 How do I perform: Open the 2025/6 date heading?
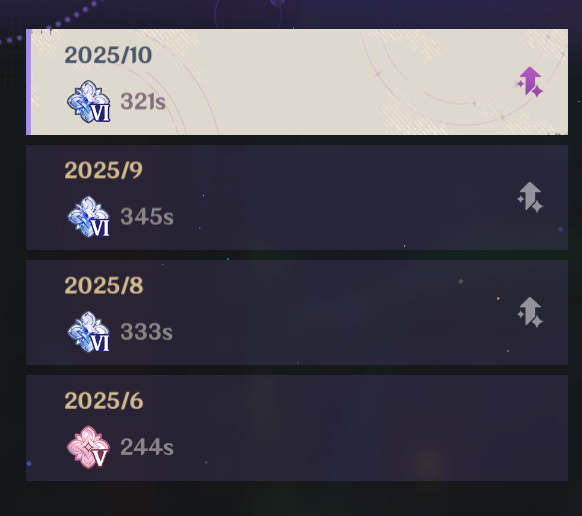(104, 401)
